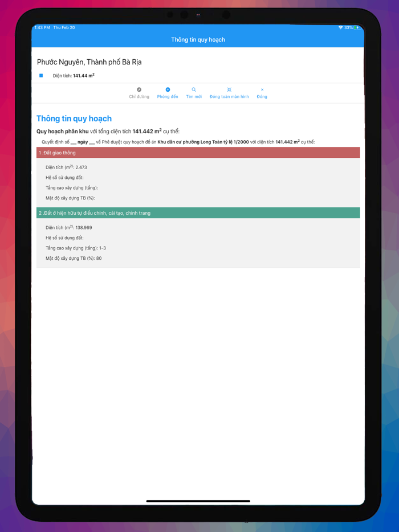Click the Diện tích 138.969 row
The width and height of the screenshot is (399, 532).
click(69, 228)
